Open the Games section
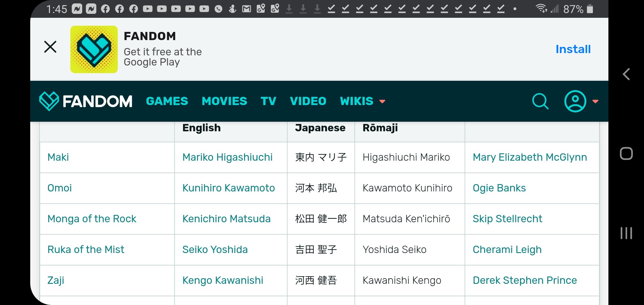Image resolution: width=644 pixels, height=305 pixels. pyautogui.click(x=167, y=101)
